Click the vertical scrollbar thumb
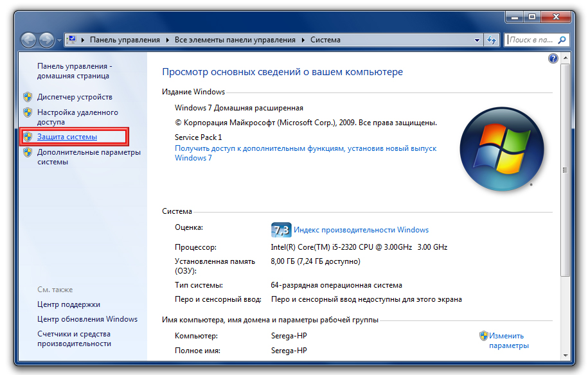 point(566,170)
